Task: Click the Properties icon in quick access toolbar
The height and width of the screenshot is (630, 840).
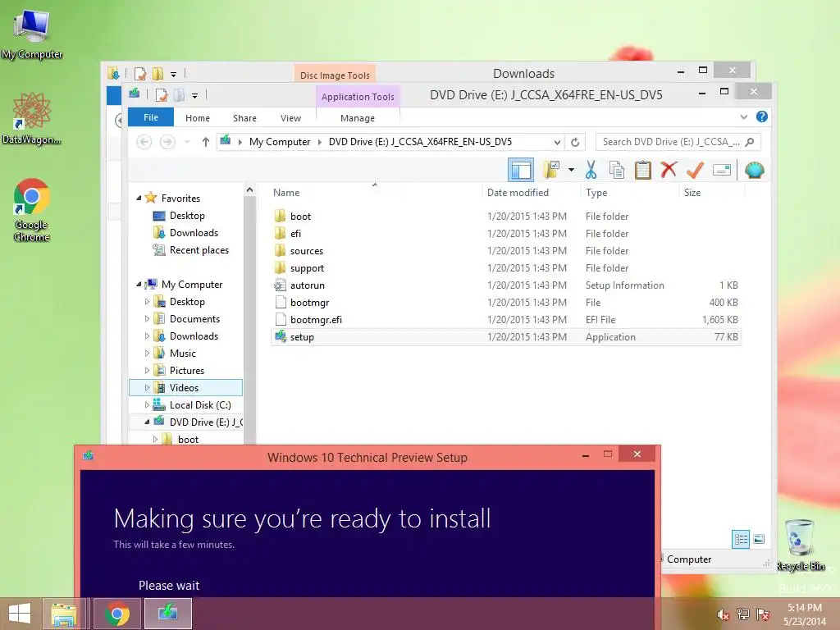Action: pyautogui.click(x=162, y=95)
